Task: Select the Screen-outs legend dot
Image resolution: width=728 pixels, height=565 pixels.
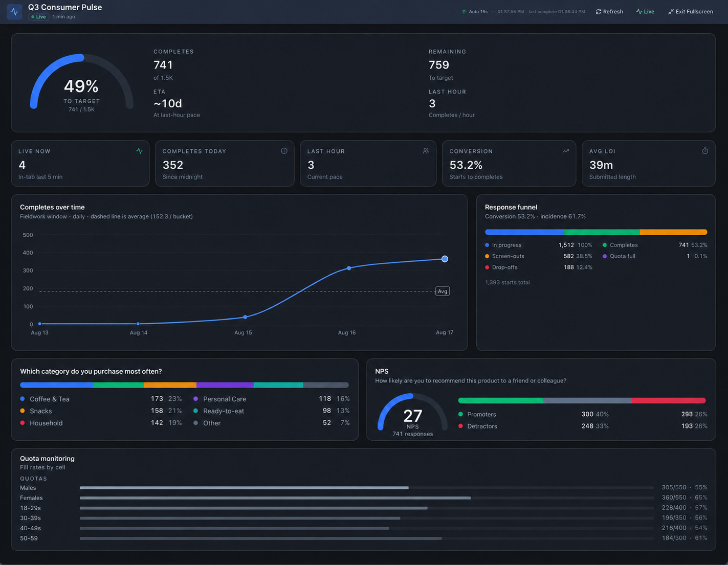Action: pos(487,256)
